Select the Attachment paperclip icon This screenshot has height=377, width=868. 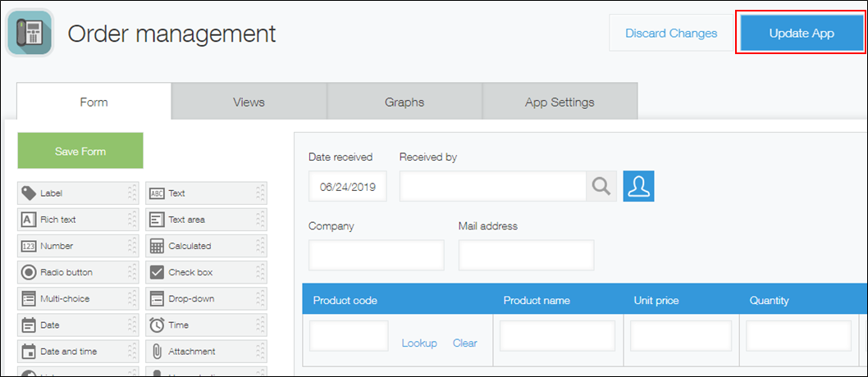(157, 351)
